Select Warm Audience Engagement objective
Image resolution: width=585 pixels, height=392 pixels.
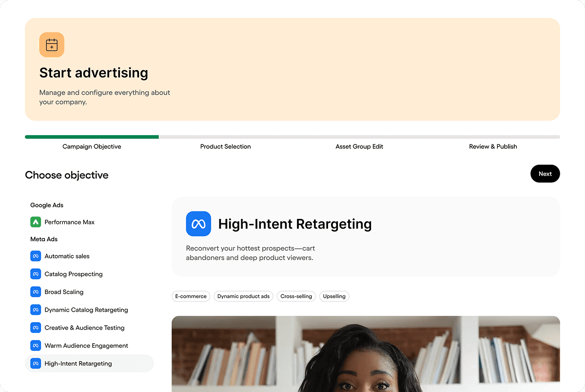click(89, 346)
